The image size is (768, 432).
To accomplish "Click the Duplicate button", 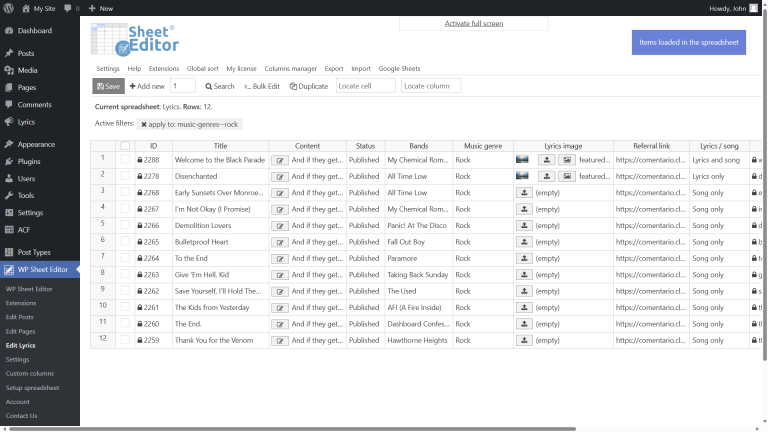I will click(309, 86).
